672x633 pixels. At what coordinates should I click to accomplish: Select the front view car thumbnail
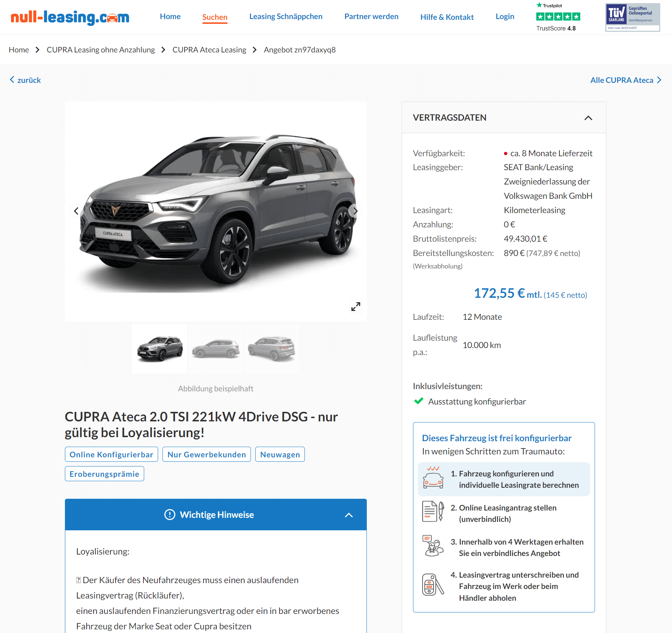160,349
